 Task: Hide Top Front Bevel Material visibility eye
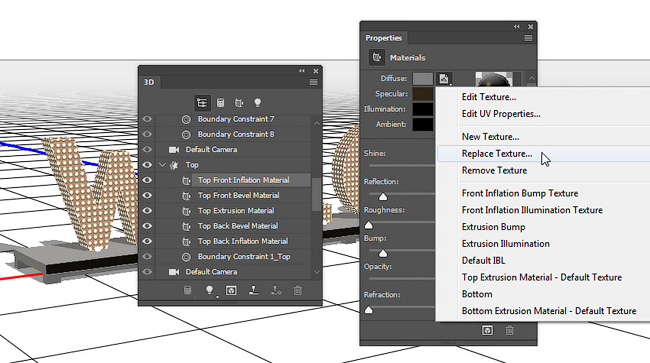click(147, 195)
